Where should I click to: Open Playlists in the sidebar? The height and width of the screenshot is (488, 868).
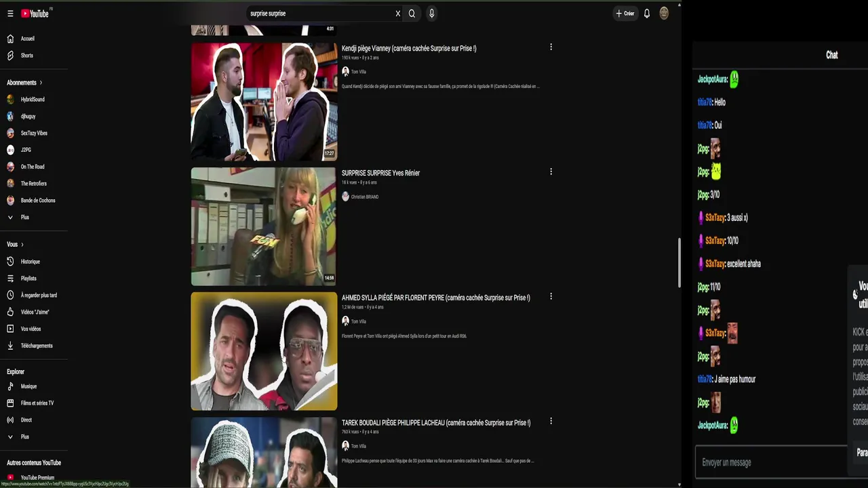pos(28,279)
